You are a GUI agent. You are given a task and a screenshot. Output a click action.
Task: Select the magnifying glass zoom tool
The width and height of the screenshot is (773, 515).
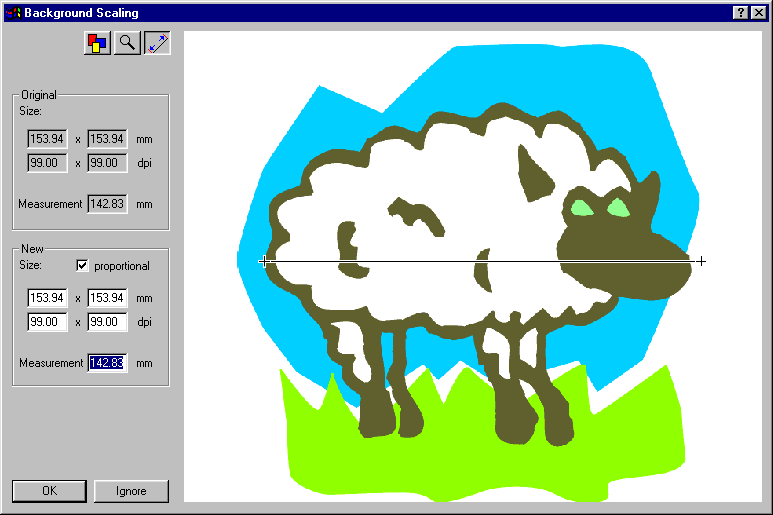click(127, 44)
